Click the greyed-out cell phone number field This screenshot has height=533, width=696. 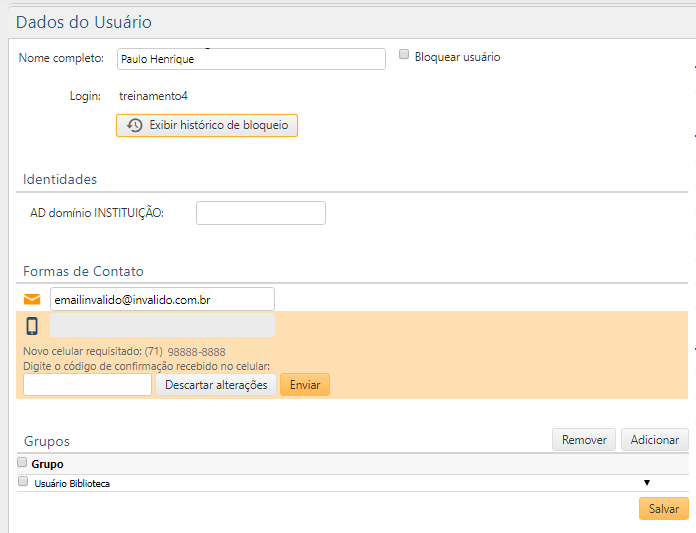coord(162,326)
